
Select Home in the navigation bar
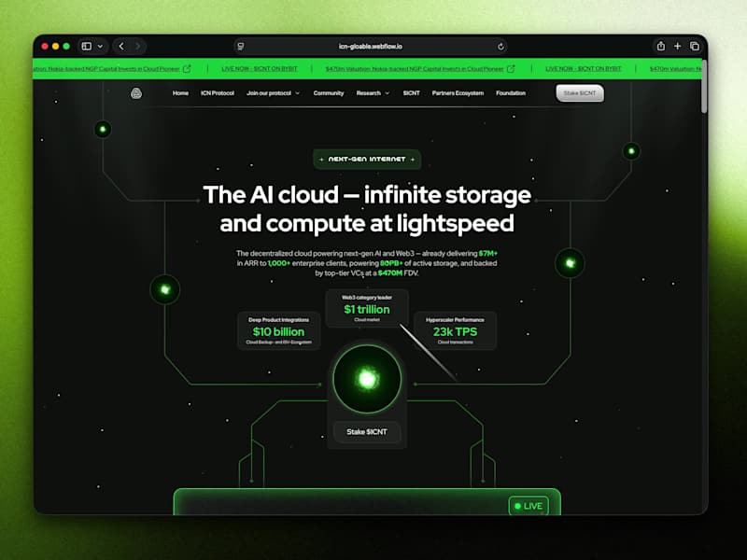181,93
